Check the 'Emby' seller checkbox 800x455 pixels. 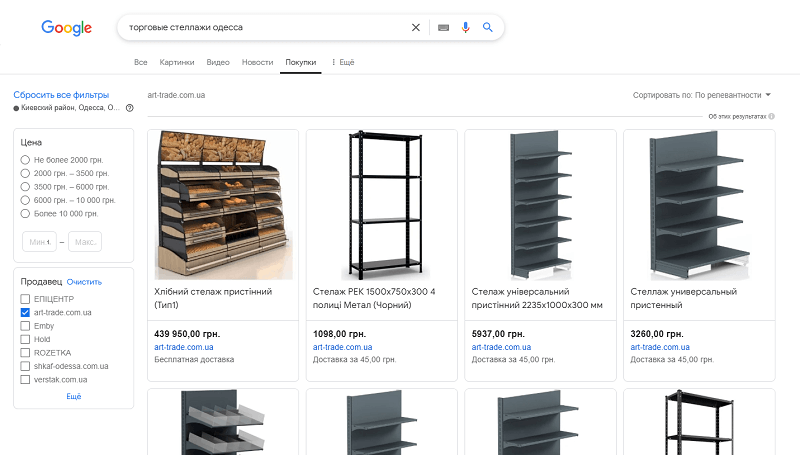click(25, 326)
